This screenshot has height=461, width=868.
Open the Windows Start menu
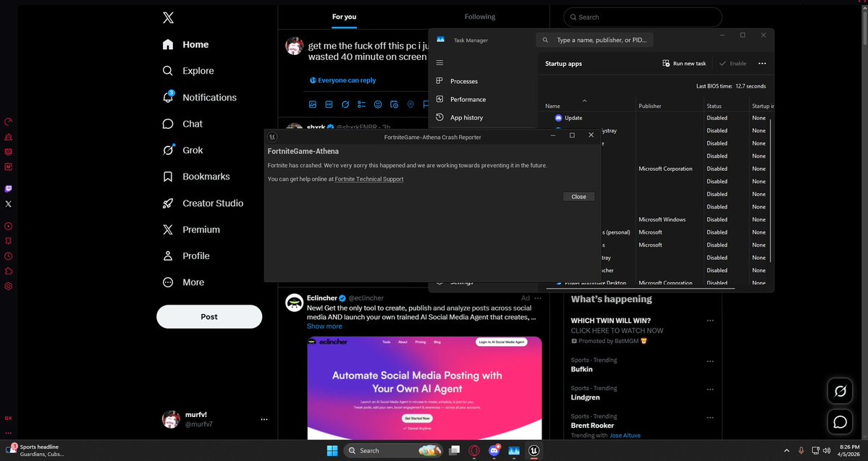(x=332, y=450)
